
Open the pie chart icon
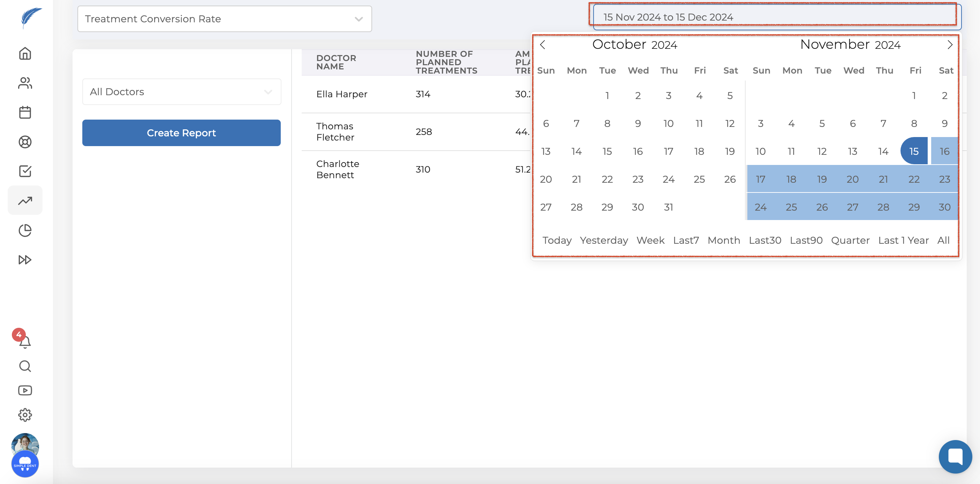tap(25, 230)
